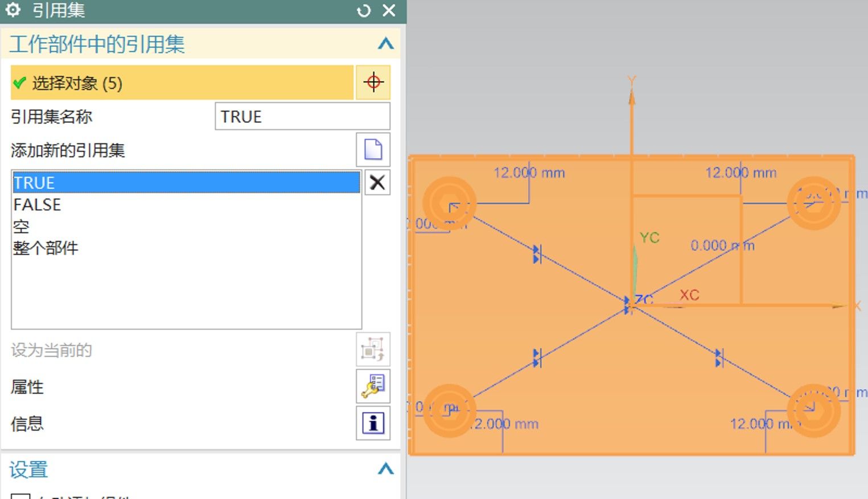Add a new reference set via page icon
This screenshot has width=868, height=499.
click(x=373, y=150)
